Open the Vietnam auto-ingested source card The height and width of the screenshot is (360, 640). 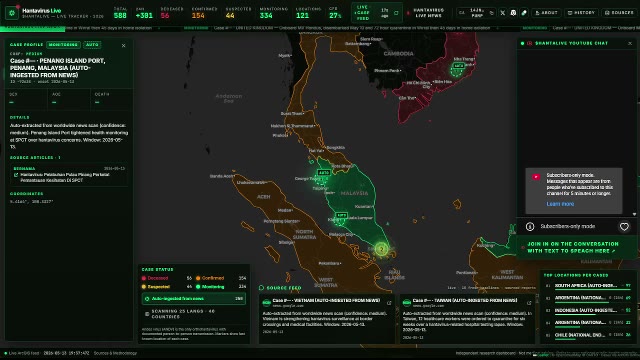click(x=327, y=318)
